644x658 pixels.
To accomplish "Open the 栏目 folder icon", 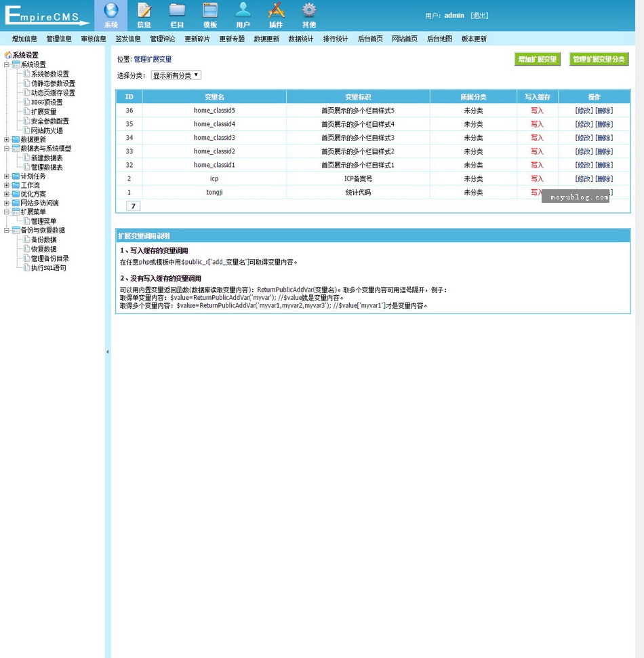I will [x=177, y=11].
